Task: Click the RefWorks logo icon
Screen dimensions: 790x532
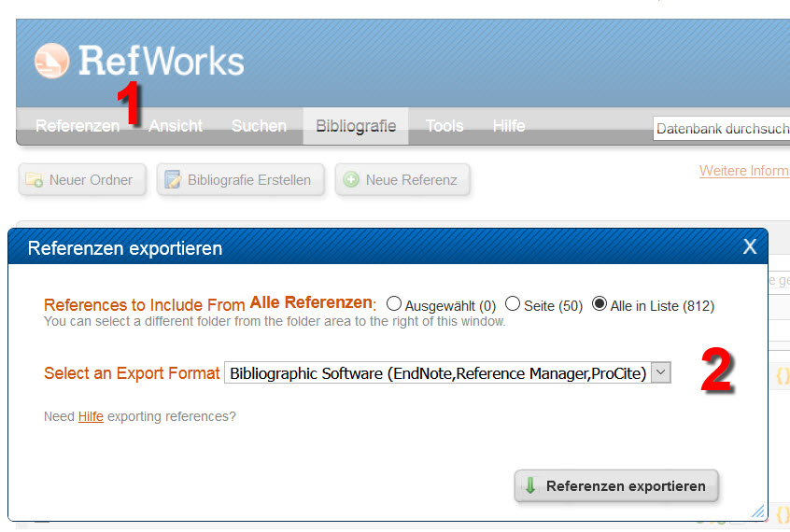Action: pos(52,61)
